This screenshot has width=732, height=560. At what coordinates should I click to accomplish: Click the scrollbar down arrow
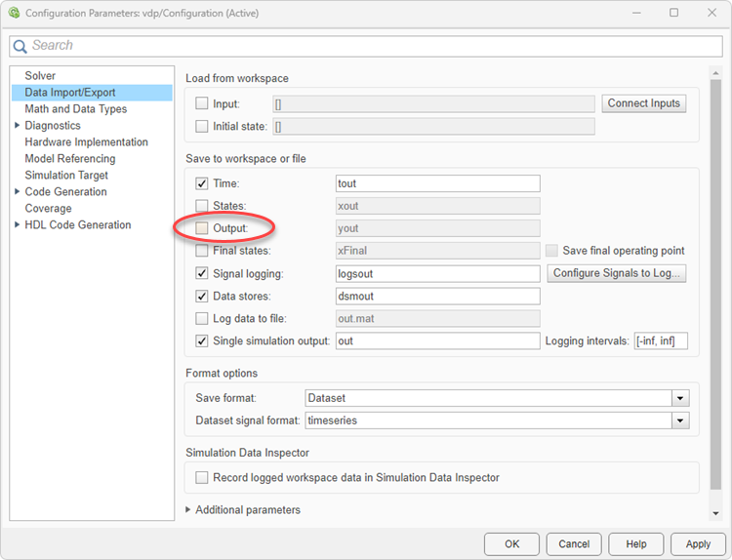715,513
